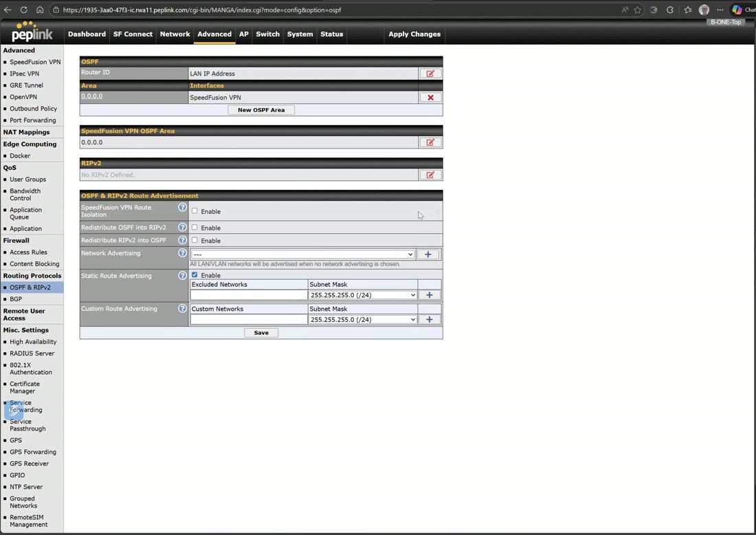Enable Redistribute OSPF into RIPv2
Viewport: 756px width, 535px height.
pyautogui.click(x=194, y=227)
